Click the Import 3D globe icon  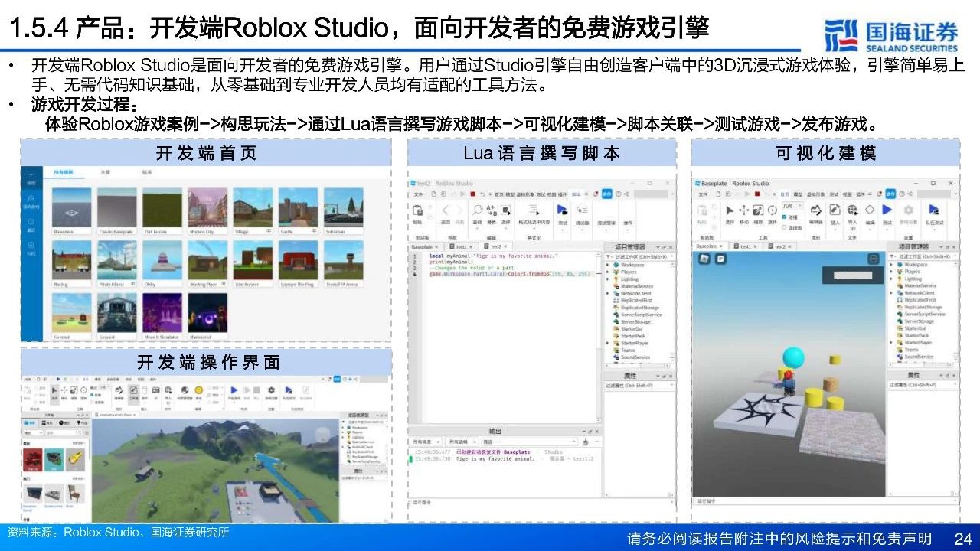852,210
